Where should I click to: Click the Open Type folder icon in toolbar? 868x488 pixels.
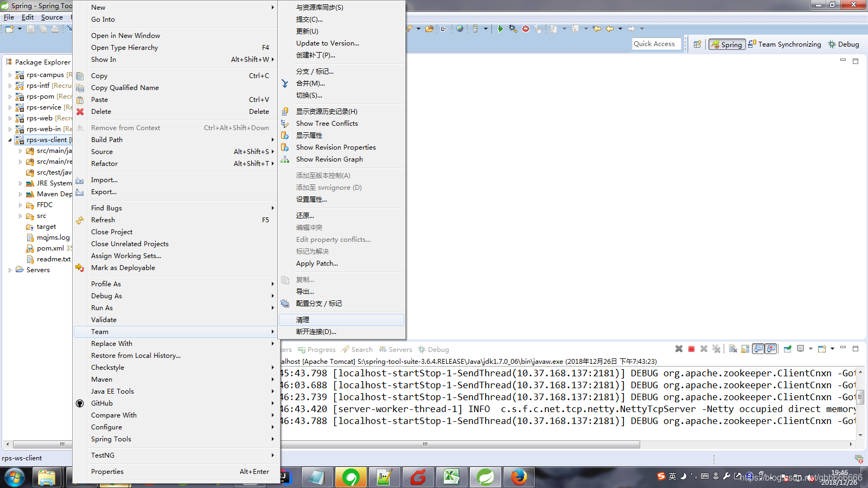(x=429, y=29)
